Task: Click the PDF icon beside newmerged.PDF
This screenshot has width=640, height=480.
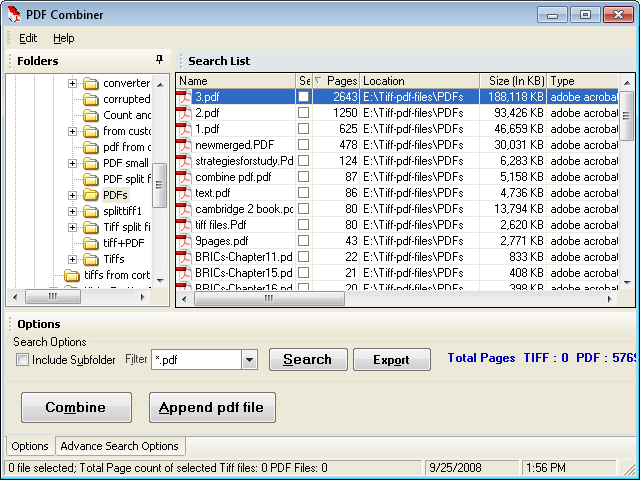Action: 184,145
